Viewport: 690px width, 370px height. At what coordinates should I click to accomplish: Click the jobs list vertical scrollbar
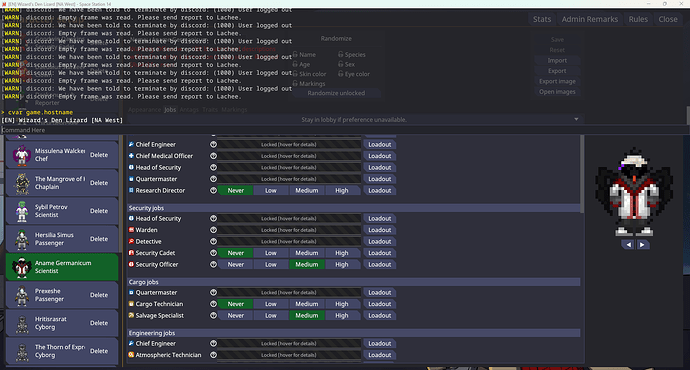[x=582, y=175]
